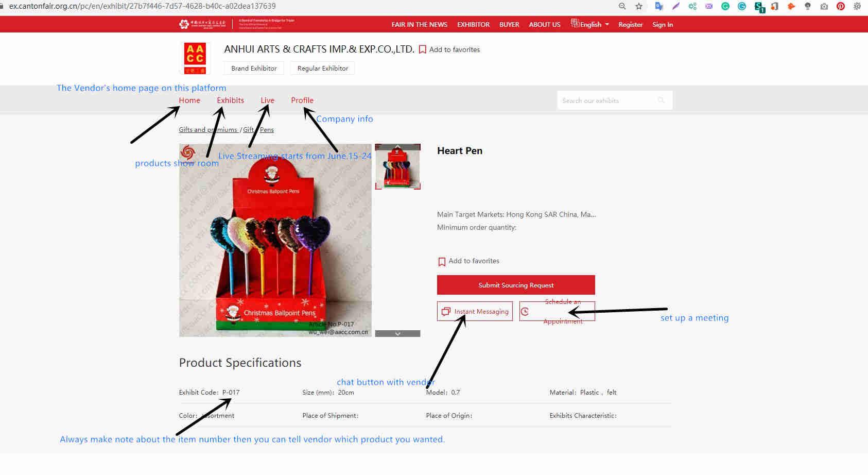This screenshot has width=868, height=475.
Task: Open the Exhibits tab
Action: pos(230,100)
